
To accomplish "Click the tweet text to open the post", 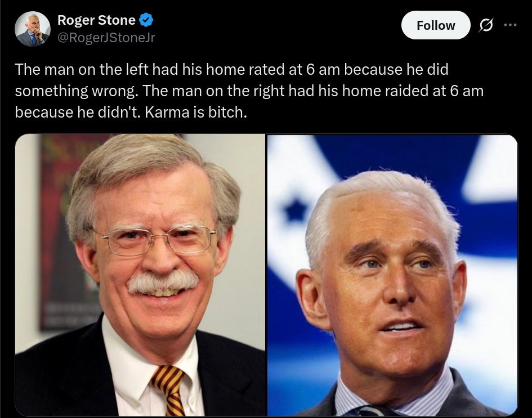I will click(x=249, y=91).
